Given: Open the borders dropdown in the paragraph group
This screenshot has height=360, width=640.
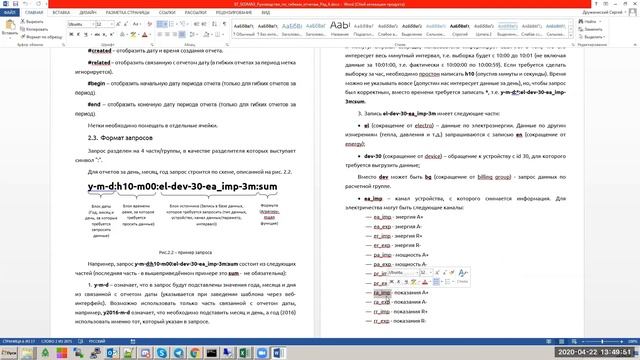Looking at the screenshot, I should 220,35.
